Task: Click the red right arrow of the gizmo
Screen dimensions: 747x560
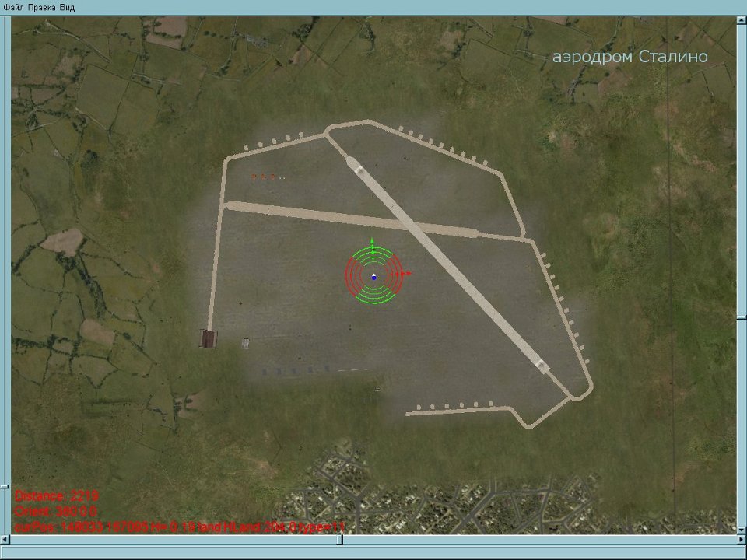Action: [x=407, y=274]
